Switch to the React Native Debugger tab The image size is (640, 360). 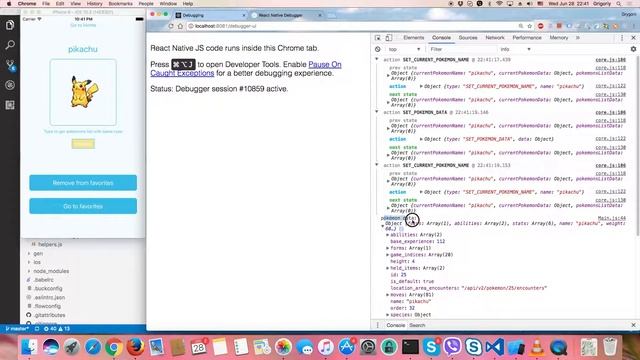tap(286, 15)
